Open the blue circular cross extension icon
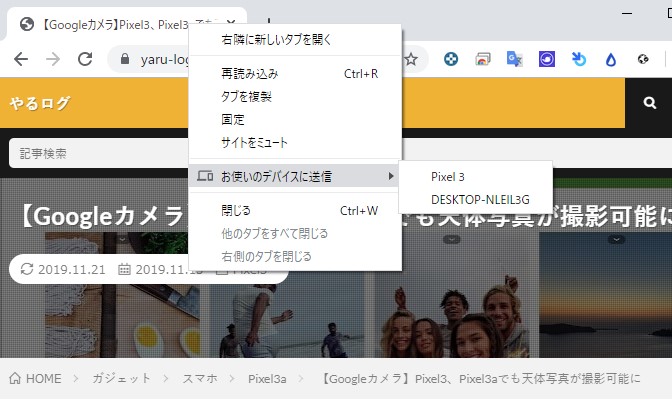Viewport: 672px width, 406px height. pyautogui.click(x=451, y=59)
